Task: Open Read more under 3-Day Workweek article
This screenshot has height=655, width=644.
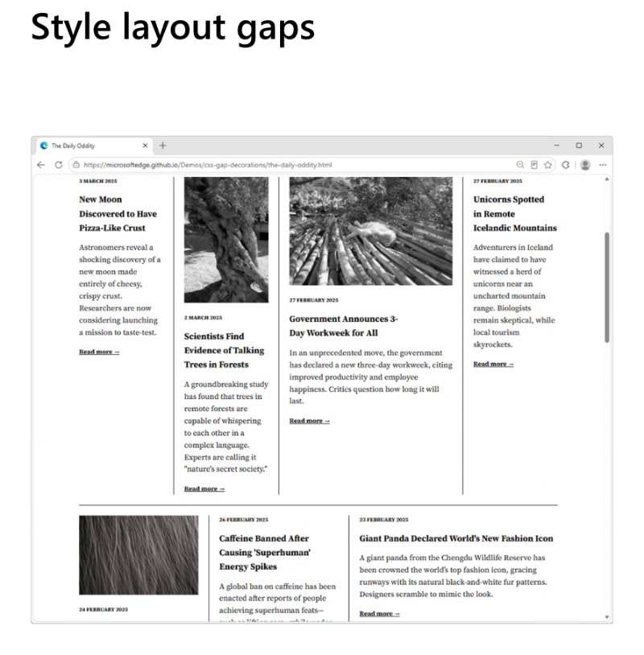Action: point(309,421)
